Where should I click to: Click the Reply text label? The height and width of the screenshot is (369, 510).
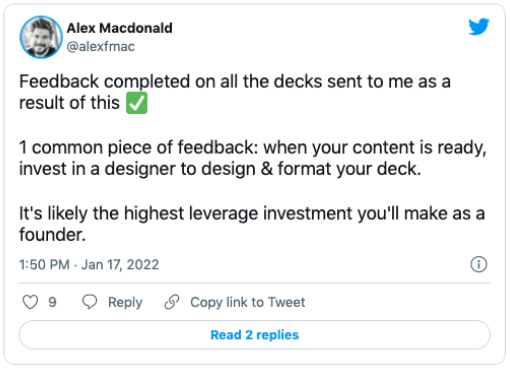click(125, 302)
